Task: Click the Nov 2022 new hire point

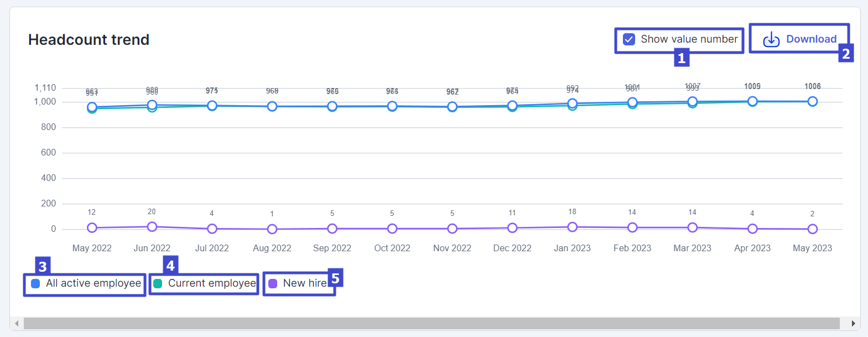Action: click(453, 229)
